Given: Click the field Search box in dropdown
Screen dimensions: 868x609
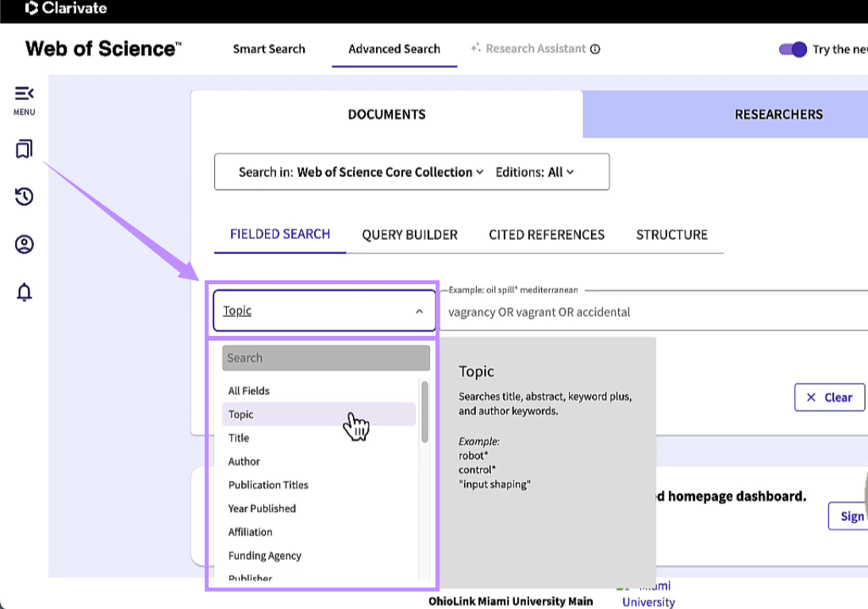Looking at the screenshot, I should point(326,358).
